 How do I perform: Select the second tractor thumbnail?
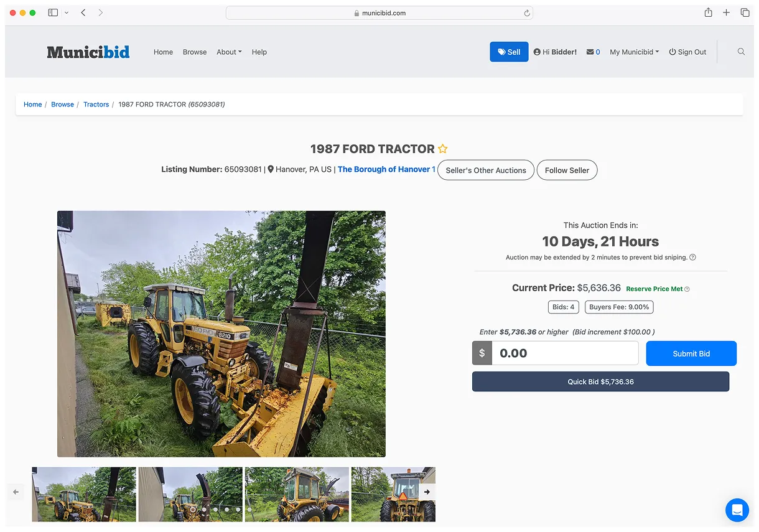(x=190, y=494)
